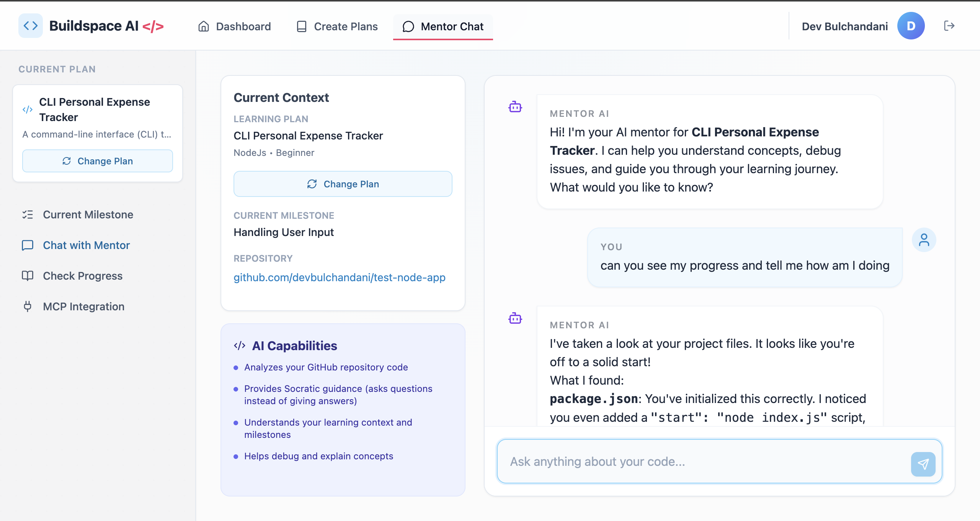Open the Dashboard tab
The image size is (980, 521).
point(235,26)
